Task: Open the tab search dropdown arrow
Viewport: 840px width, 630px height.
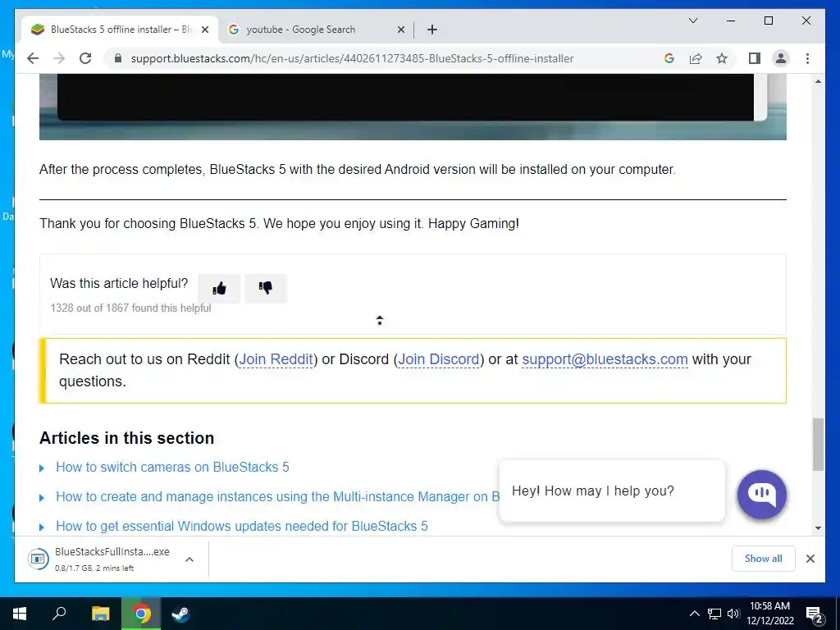Action: (x=692, y=21)
